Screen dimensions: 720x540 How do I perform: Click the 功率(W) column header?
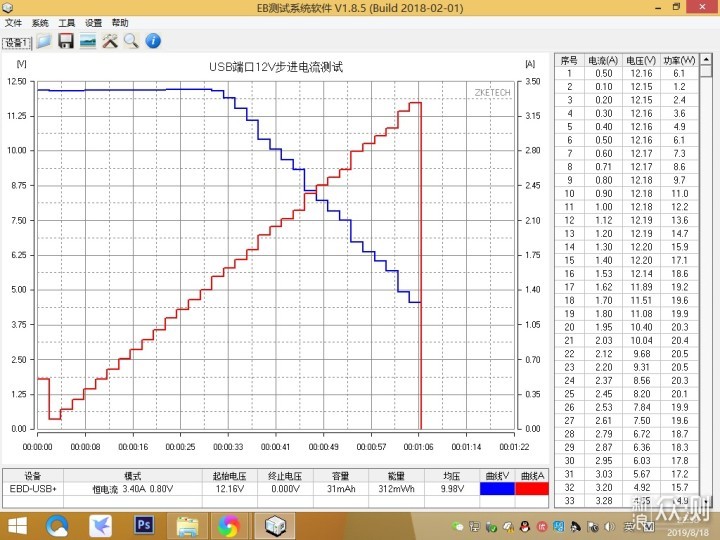pos(679,60)
